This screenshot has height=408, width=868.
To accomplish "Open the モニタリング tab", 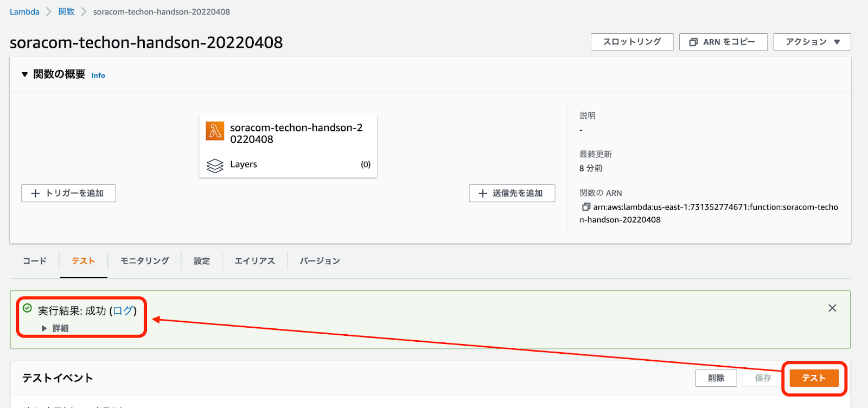I will click(145, 261).
